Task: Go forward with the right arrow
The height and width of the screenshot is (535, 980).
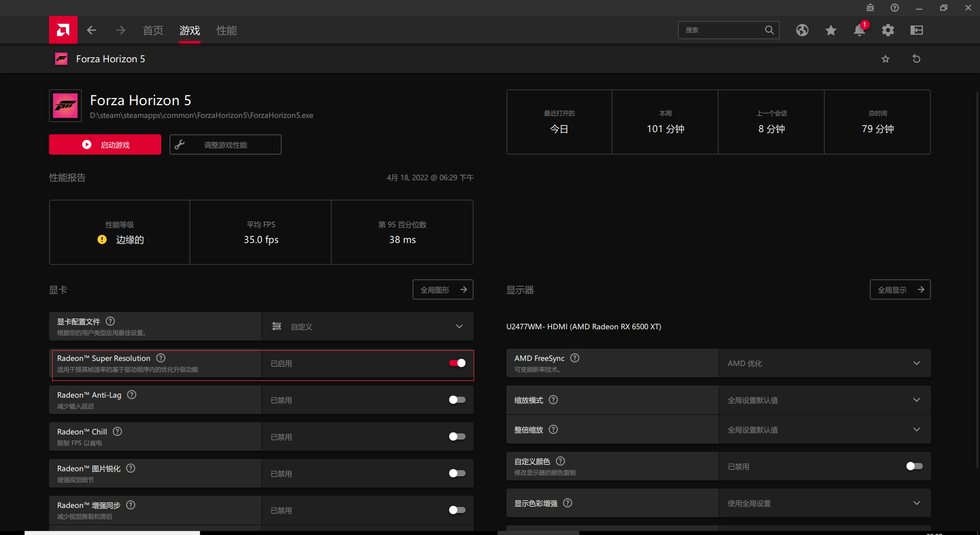Action: click(x=120, y=30)
